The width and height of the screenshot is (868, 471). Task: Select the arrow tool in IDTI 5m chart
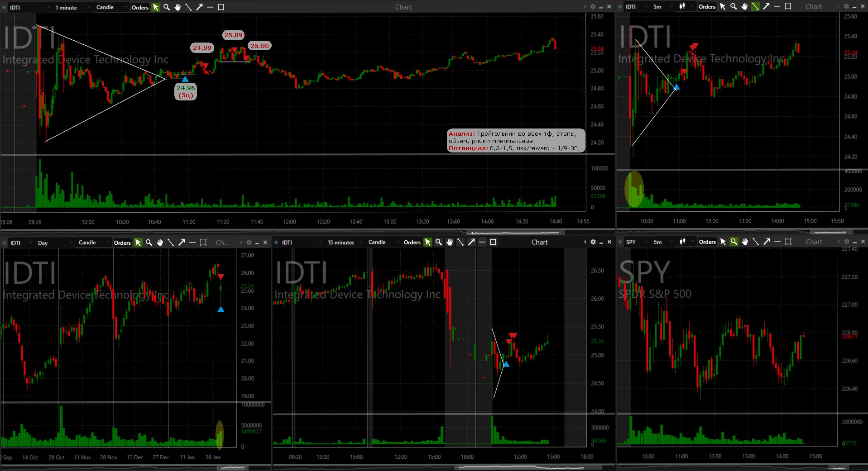(766, 6)
